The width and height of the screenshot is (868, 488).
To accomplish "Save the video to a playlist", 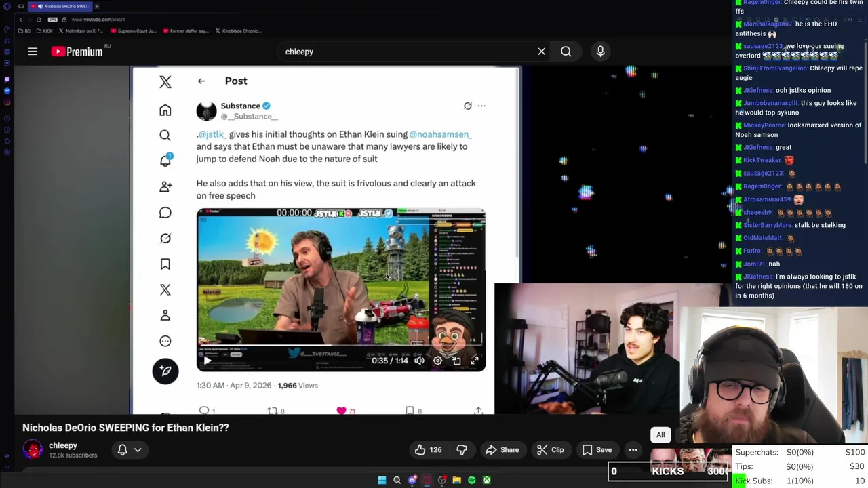I will point(597,450).
